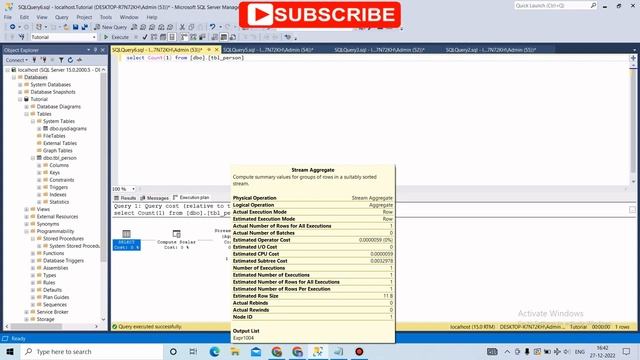Switch output to Results to File
Image resolution: width=640 pixels, height=360 pixels.
click(233, 37)
